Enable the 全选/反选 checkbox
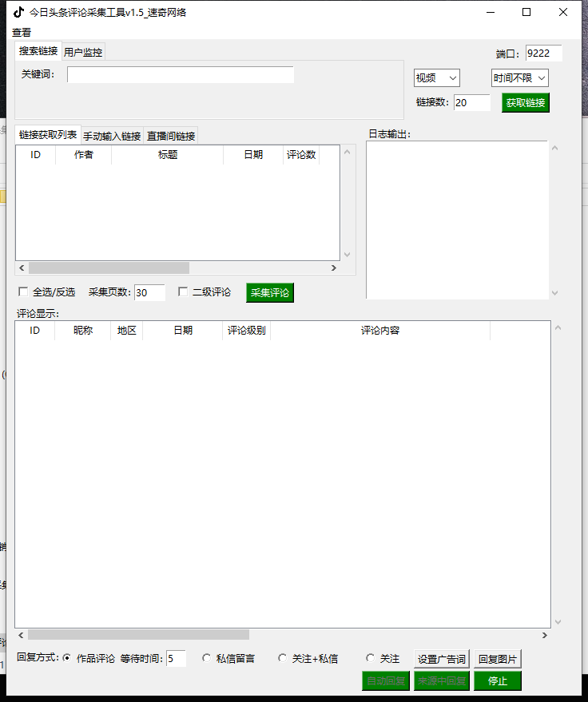 tap(23, 292)
